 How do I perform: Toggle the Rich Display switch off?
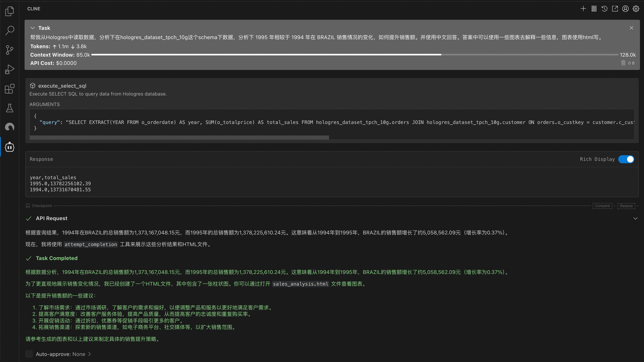tap(626, 159)
